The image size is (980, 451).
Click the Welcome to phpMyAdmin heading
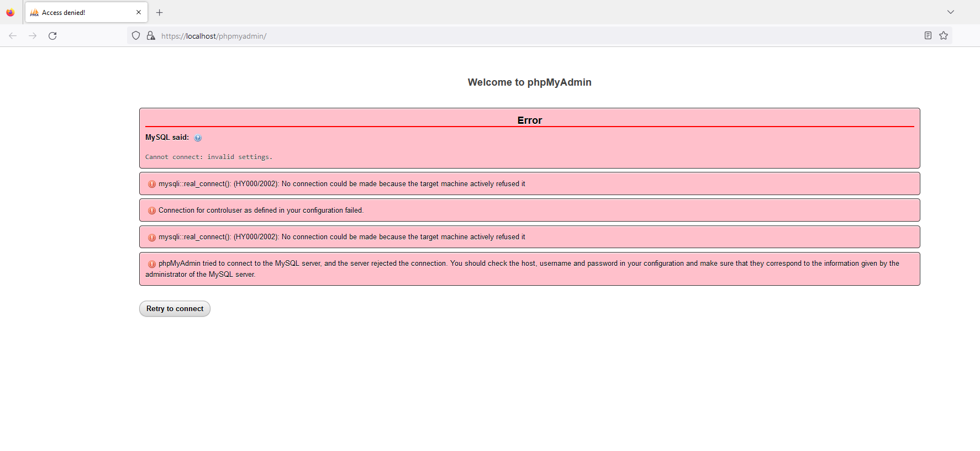(x=529, y=82)
